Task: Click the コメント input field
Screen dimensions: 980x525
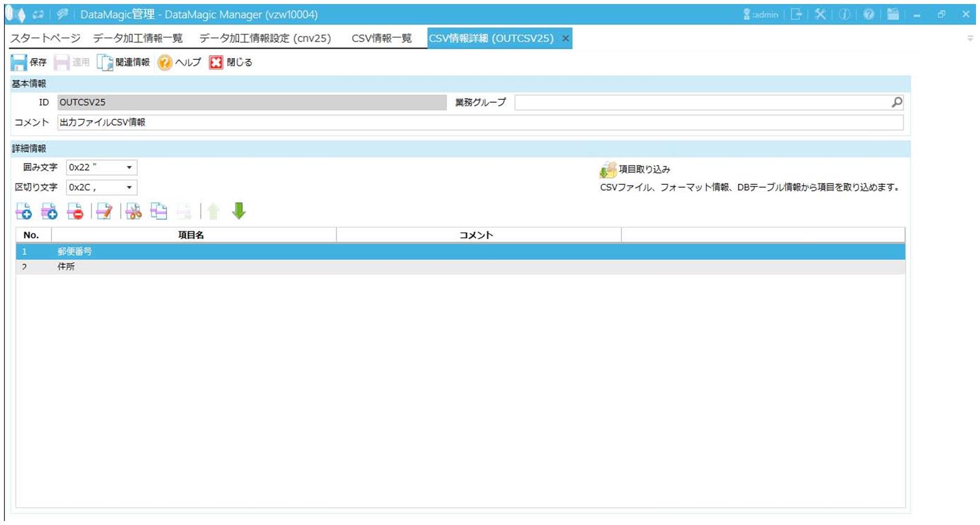Action: coord(480,123)
